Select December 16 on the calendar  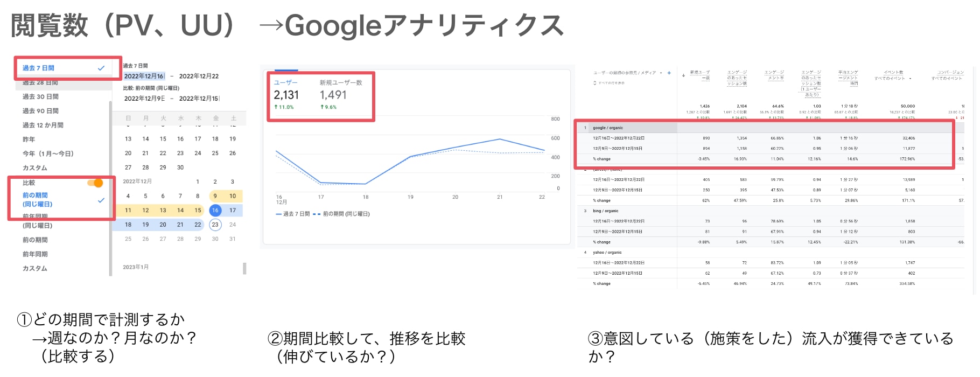215,210
